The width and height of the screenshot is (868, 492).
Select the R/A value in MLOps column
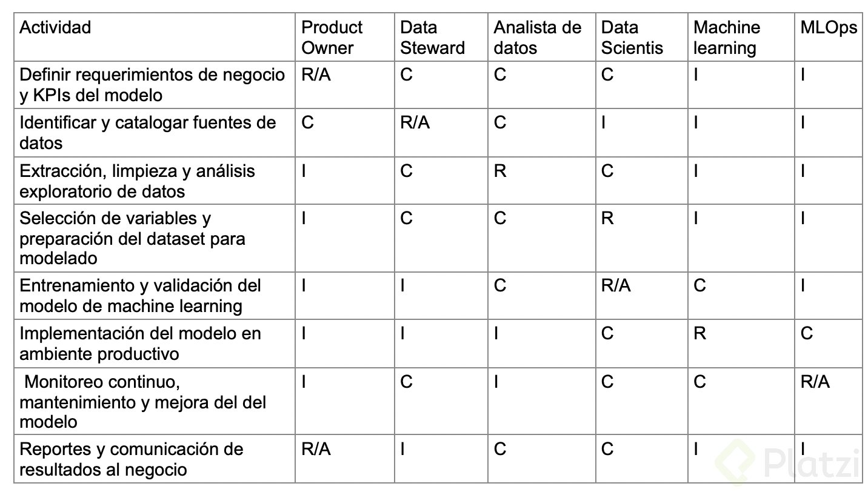click(815, 382)
